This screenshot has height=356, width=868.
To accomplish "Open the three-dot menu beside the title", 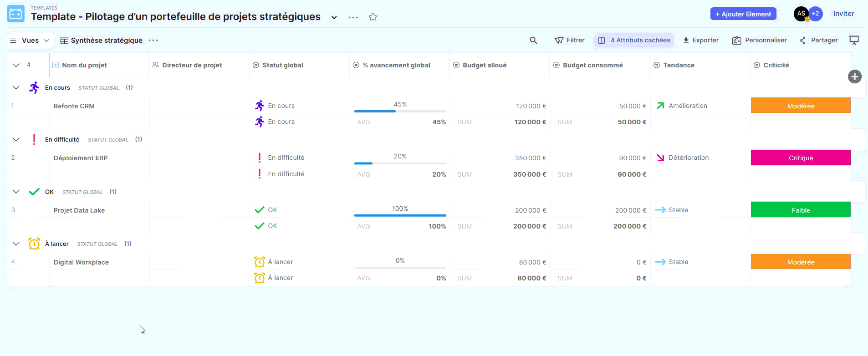I will (353, 17).
